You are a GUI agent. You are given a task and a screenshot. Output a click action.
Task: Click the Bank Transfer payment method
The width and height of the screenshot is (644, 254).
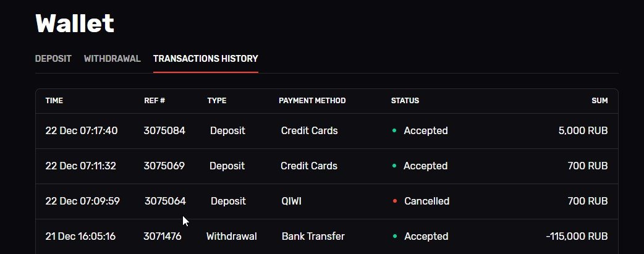[x=313, y=237]
